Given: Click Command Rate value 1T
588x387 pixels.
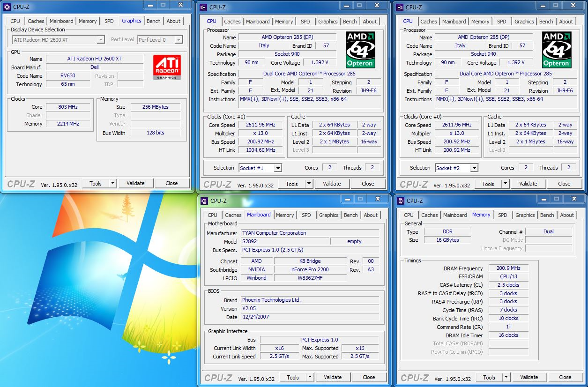Looking at the screenshot, I should [x=508, y=327].
